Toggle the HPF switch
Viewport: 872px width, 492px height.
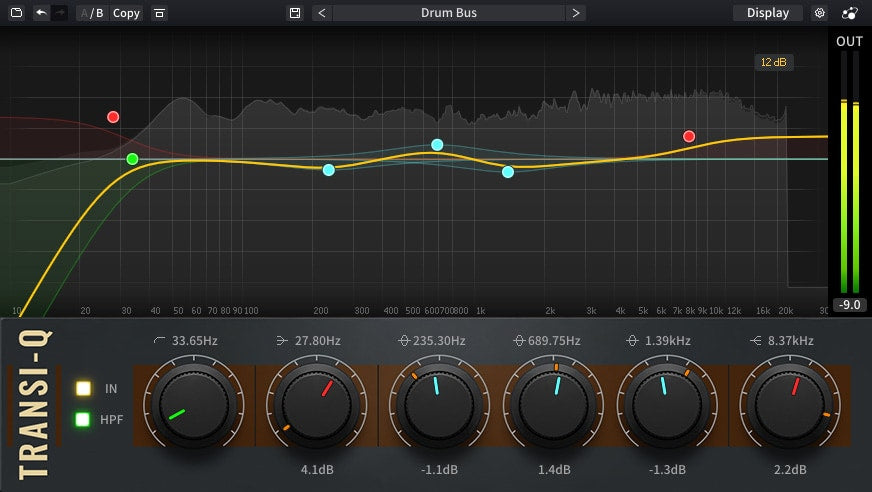[x=82, y=419]
